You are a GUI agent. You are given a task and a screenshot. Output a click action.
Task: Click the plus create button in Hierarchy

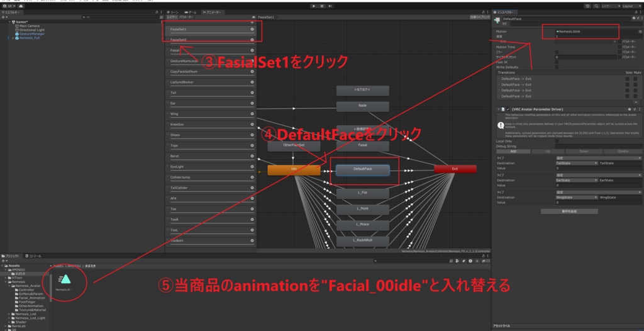pyautogui.click(x=3, y=17)
